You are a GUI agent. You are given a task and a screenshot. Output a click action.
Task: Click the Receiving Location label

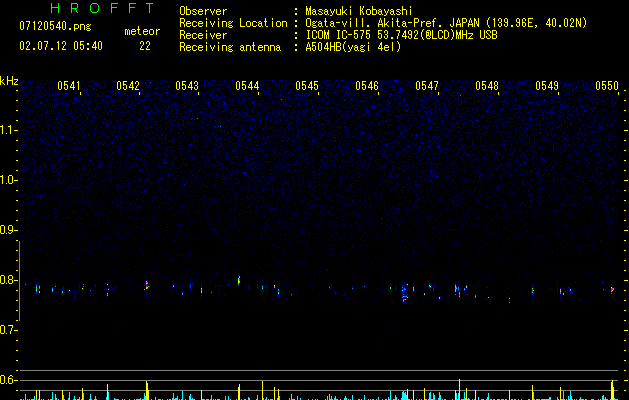coord(233,23)
